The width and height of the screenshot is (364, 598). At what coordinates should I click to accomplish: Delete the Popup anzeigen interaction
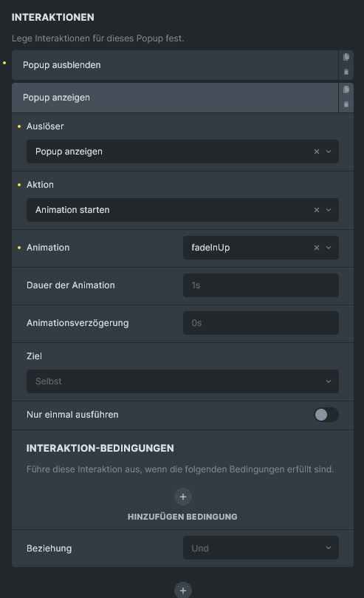346,104
